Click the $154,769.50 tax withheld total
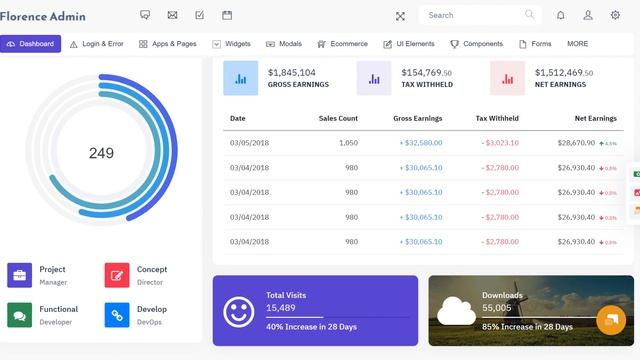Image resolution: width=640 pixels, height=360 pixels. [x=426, y=73]
